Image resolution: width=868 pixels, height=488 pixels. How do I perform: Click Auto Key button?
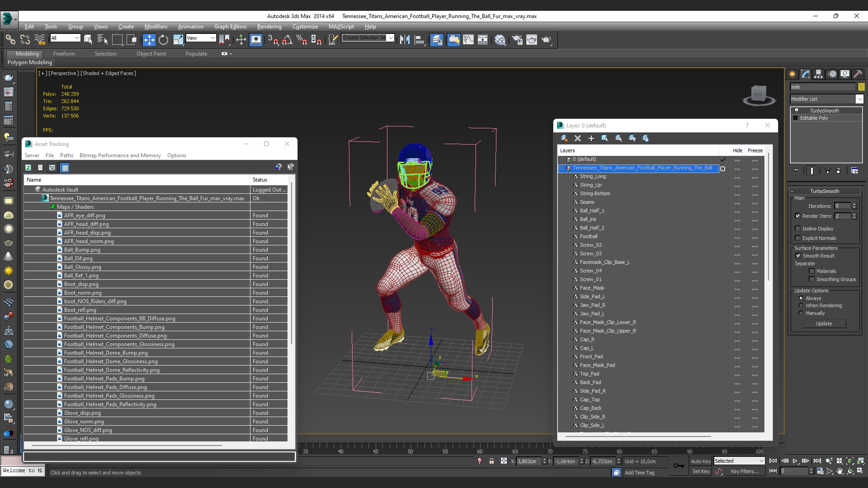pos(700,461)
